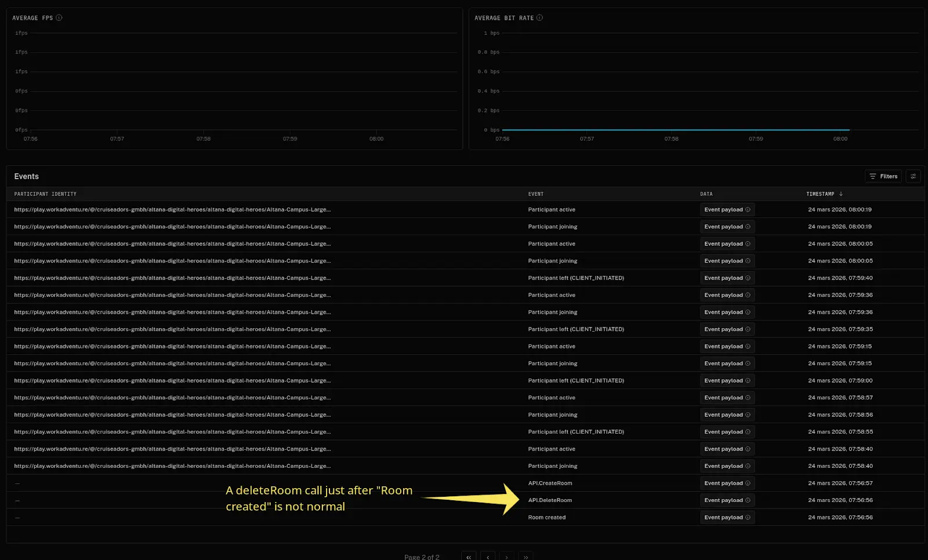Screen dimensions: 928x560
Task: Open the column settings sliders icon next to Filters
Action: coord(913,176)
